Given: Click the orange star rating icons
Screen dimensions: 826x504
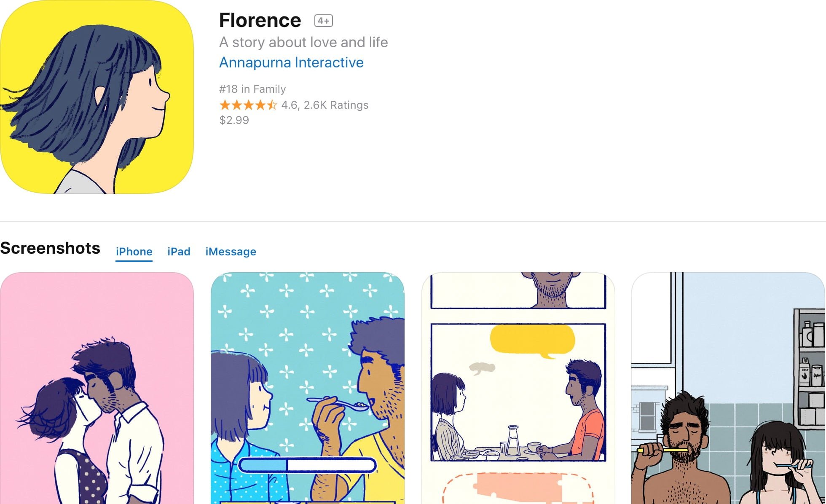Looking at the screenshot, I should (x=248, y=105).
